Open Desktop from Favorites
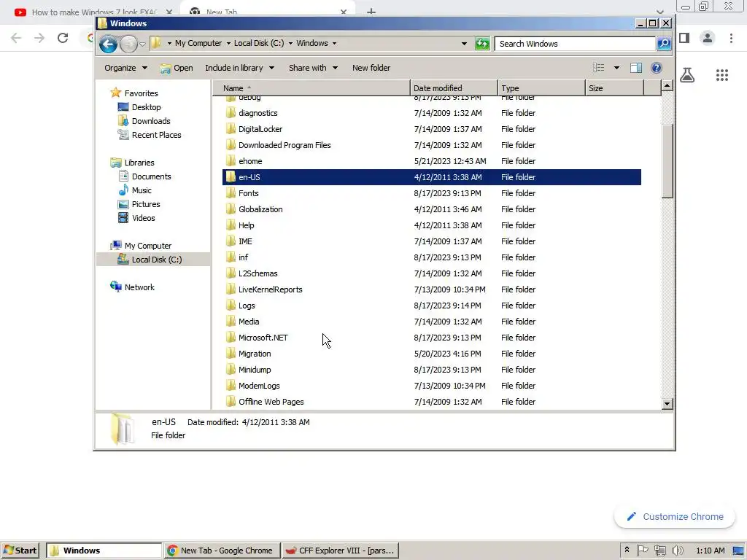Viewport: 747px width, 560px height. [x=146, y=107]
